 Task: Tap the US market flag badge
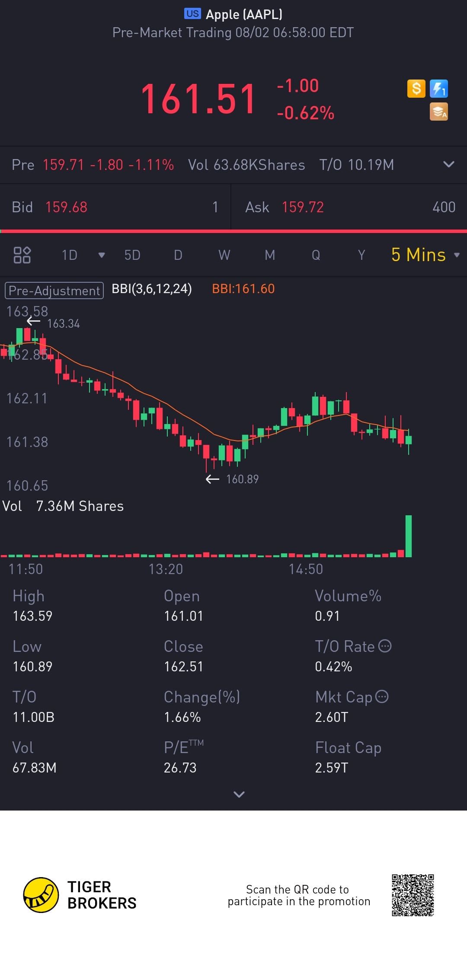[x=192, y=14]
